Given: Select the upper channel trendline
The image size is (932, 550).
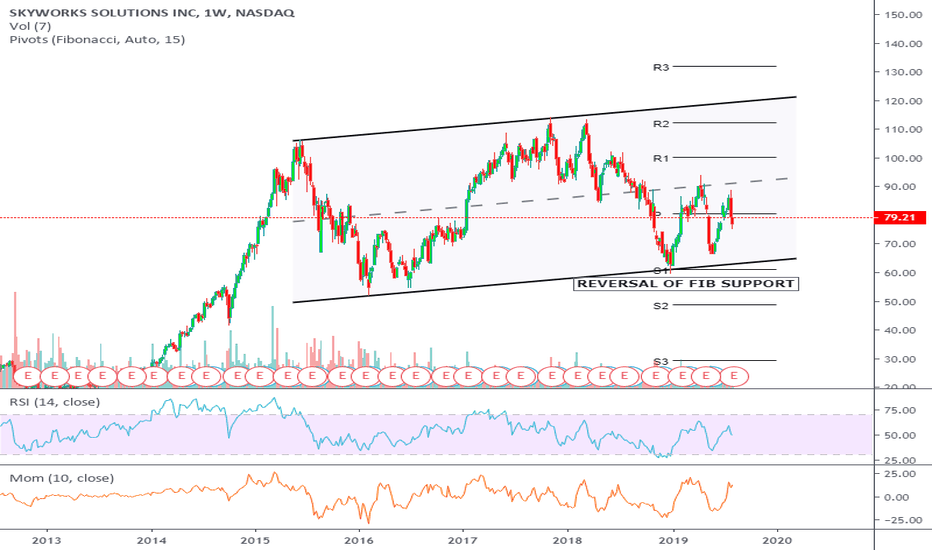Looking at the screenshot, I should coord(544,118).
